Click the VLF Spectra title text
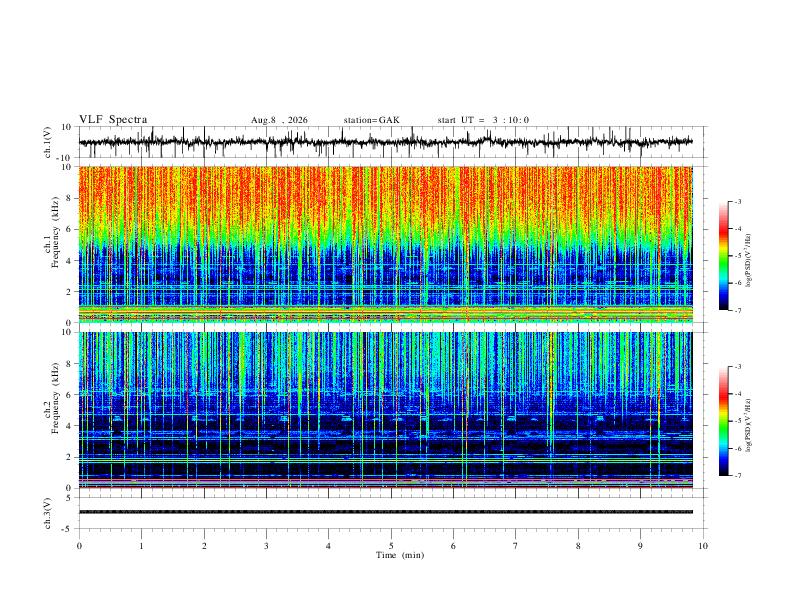Image resolution: width=792 pixels, height=612 pixels. click(113, 120)
